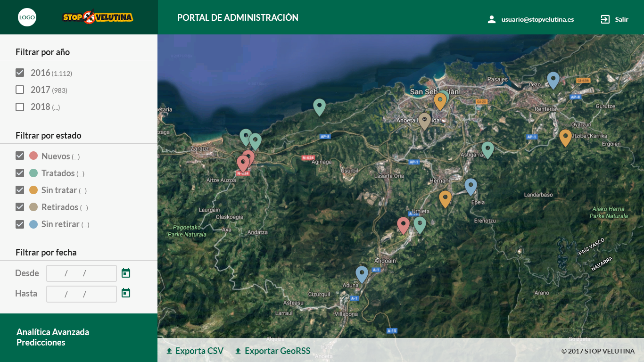Viewport: 644px width, 362px height.
Task: Click the blue Sin retirar color dot
Action: click(33, 224)
